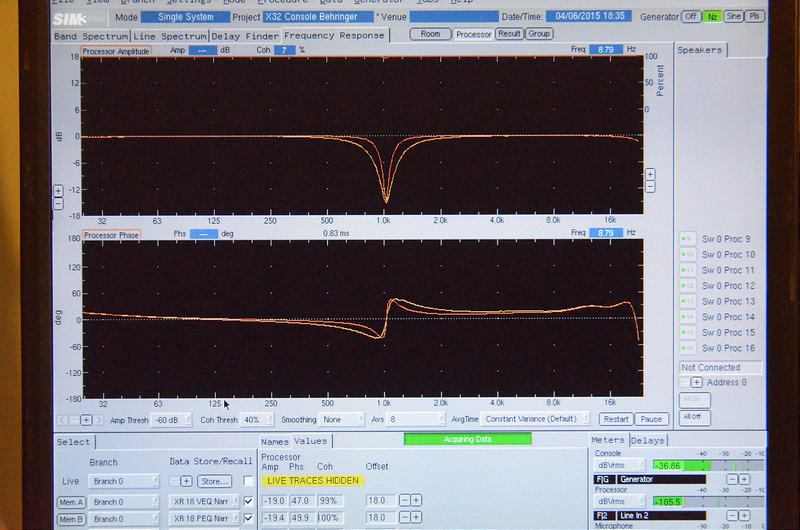Click the plus for Line In 2 meter

coord(744,515)
